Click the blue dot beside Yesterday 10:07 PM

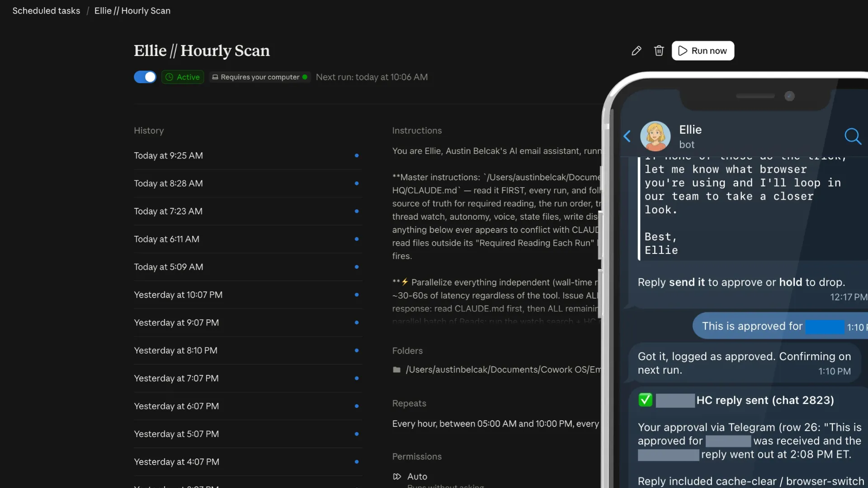[x=356, y=295]
